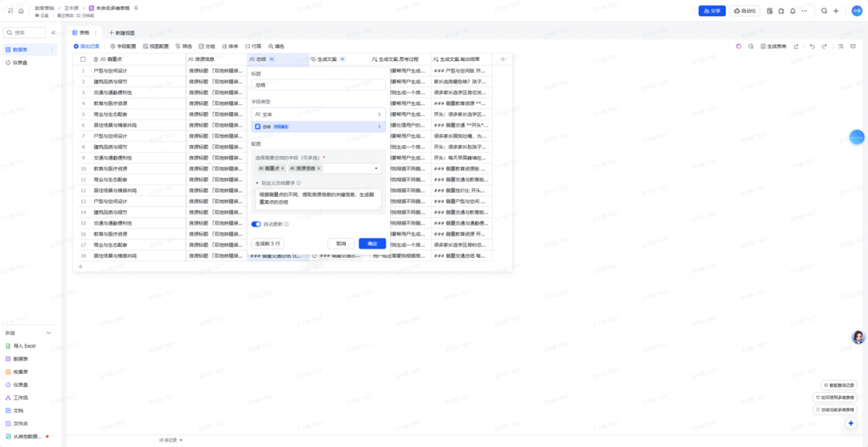Undo the last action

point(812,47)
